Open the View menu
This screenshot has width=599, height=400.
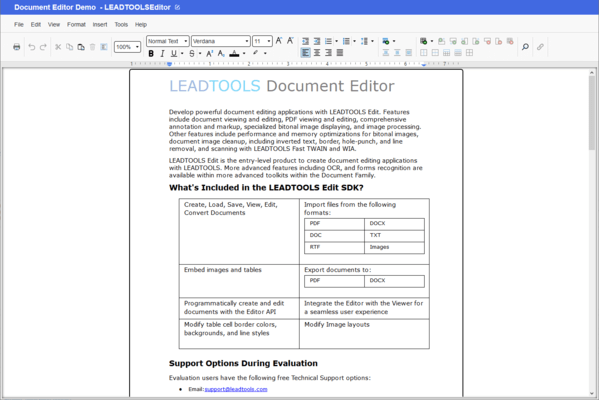point(54,24)
